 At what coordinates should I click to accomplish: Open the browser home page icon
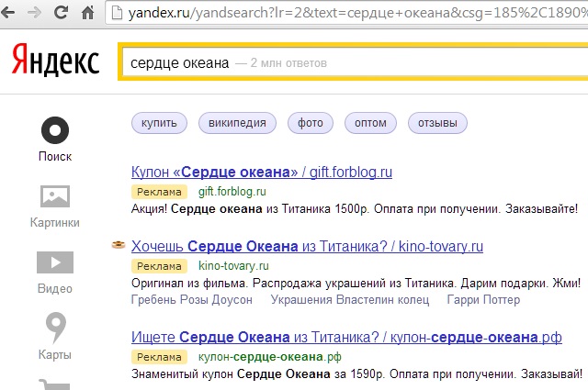tap(88, 13)
